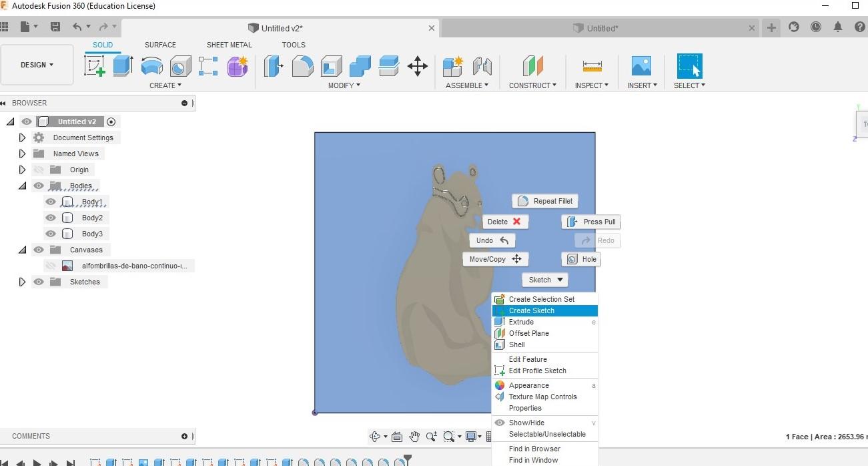The height and width of the screenshot is (466, 868).
Task: Show the Origin folder eye
Action: tap(39, 170)
